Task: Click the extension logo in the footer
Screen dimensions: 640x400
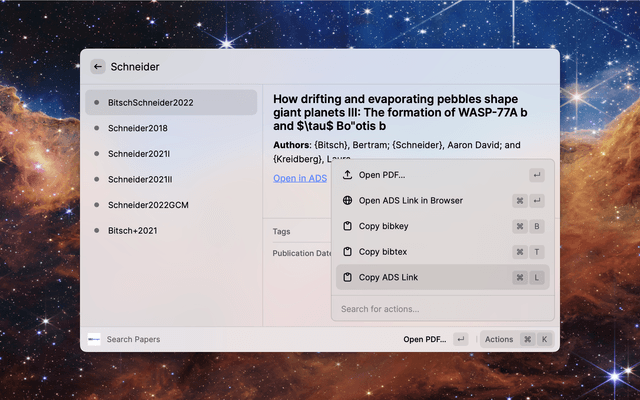Action: pos(94,339)
